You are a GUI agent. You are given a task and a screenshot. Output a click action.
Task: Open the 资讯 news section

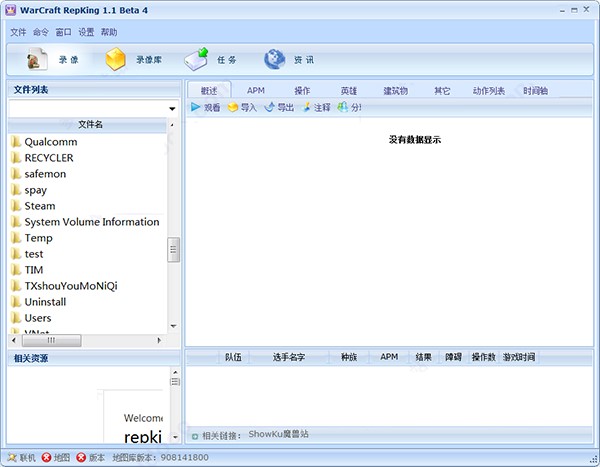tap(289, 60)
